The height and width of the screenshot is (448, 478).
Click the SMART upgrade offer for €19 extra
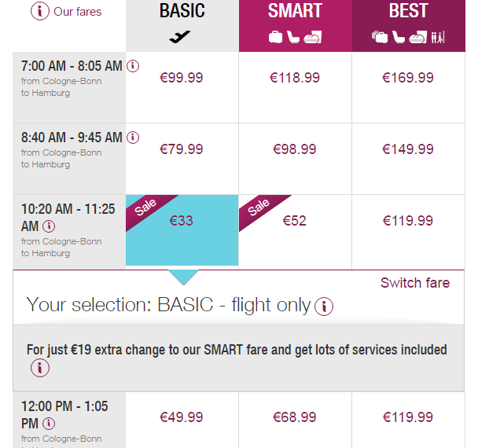[236, 350]
